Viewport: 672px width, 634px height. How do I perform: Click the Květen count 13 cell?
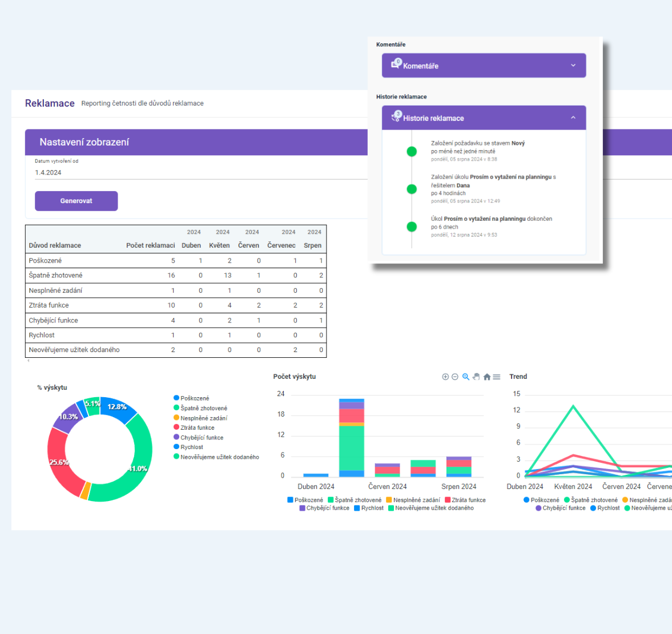[x=228, y=276]
